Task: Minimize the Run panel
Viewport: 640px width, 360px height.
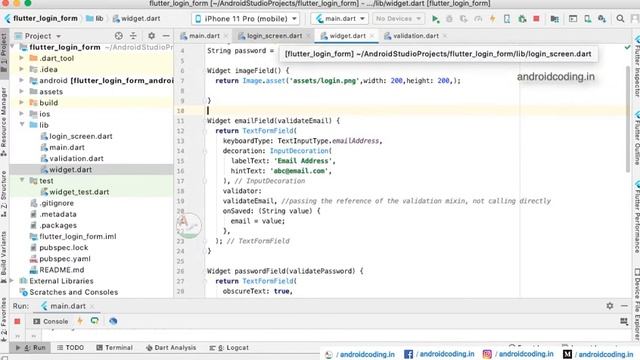Action: (624, 306)
